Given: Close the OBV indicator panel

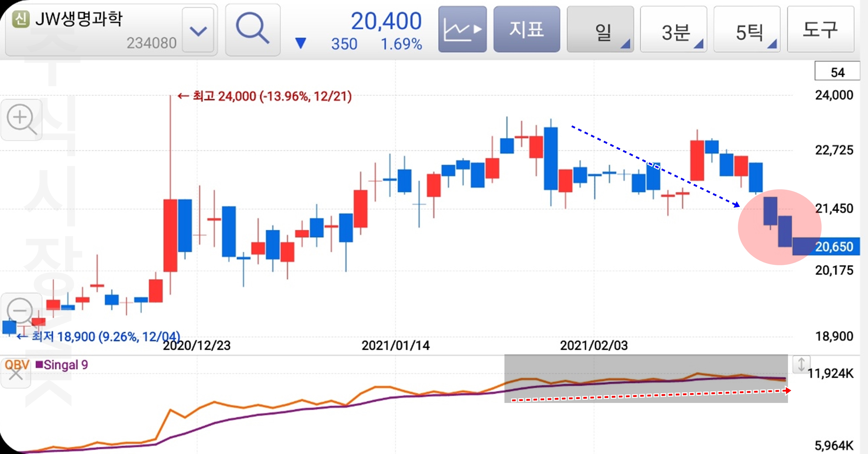Looking at the screenshot, I should click(16, 374).
